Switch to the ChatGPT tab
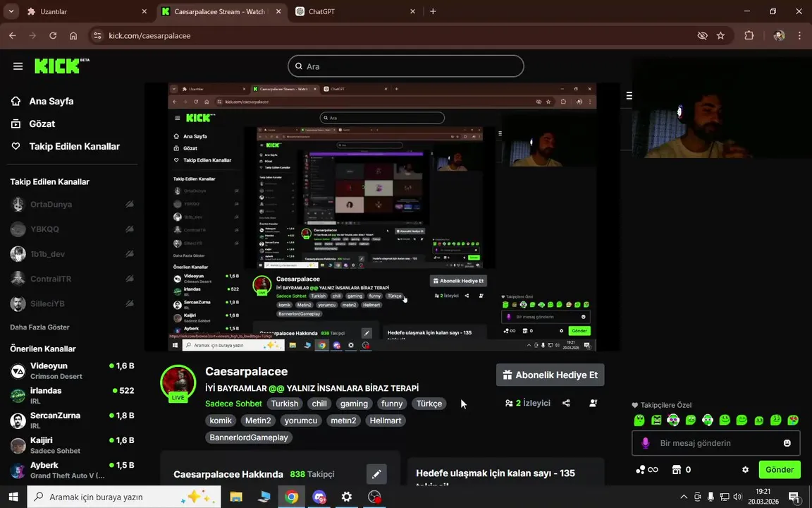This screenshot has height=508, width=812. pyautogui.click(x=355, y=11)
